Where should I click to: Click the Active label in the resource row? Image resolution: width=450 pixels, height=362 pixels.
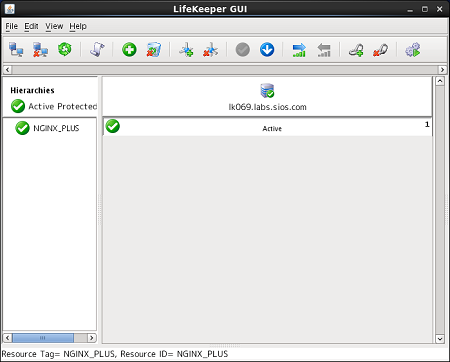(272, 129)
